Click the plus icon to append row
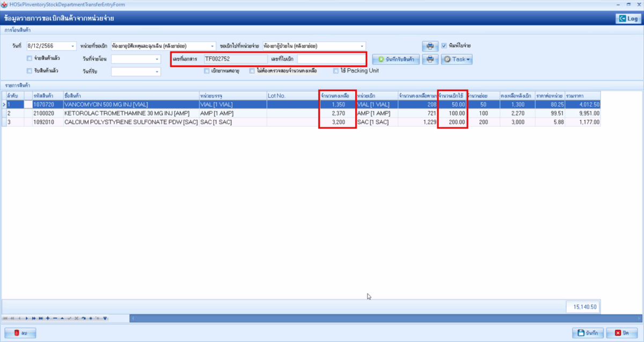 (48, 318)
